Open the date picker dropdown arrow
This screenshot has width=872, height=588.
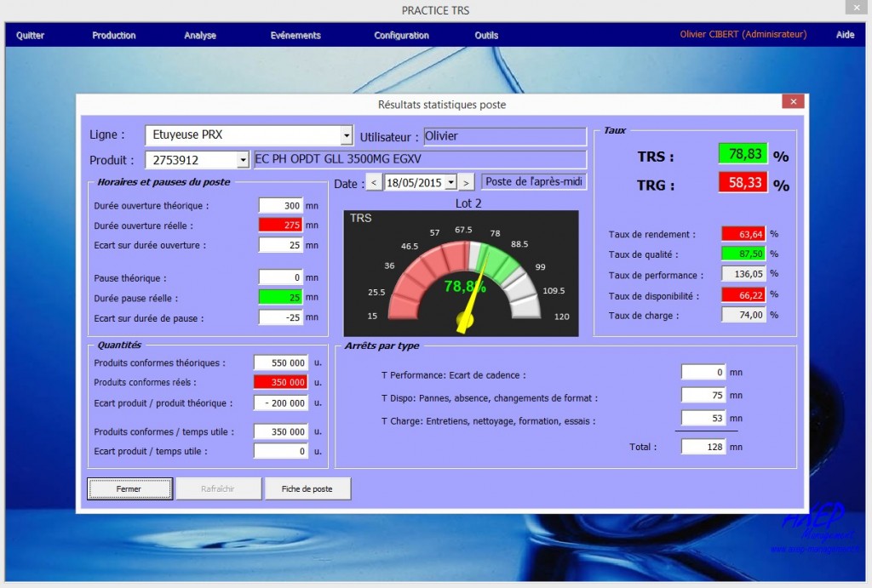tap(451, 182)
